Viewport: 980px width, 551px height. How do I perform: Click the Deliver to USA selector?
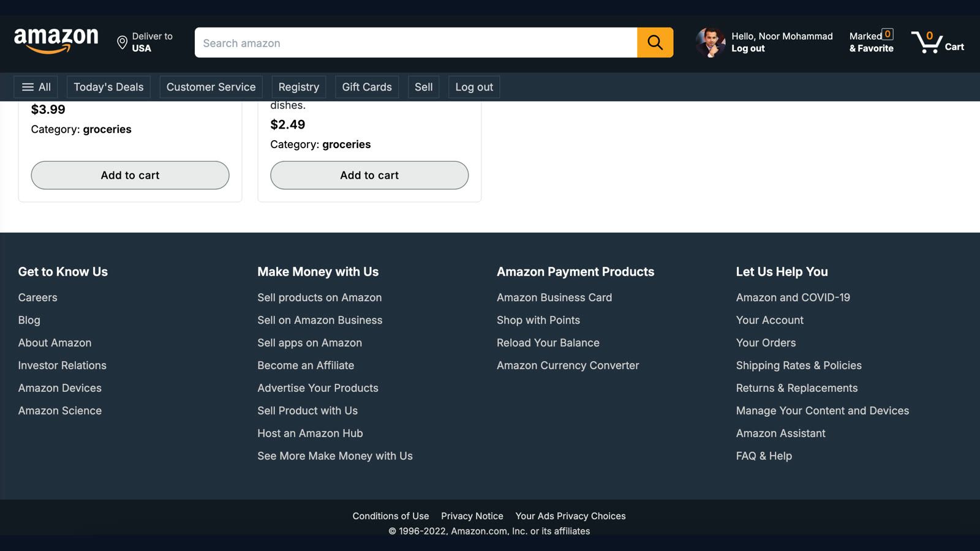145,42
